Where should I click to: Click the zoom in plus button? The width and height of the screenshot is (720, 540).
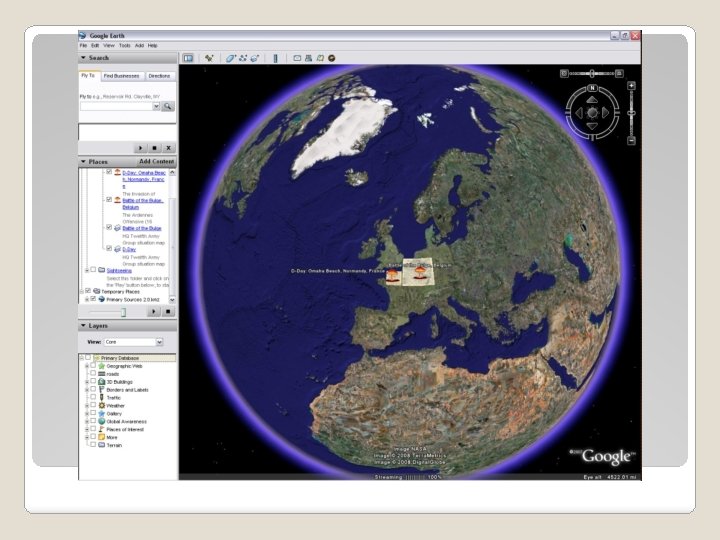pos(631,86)
